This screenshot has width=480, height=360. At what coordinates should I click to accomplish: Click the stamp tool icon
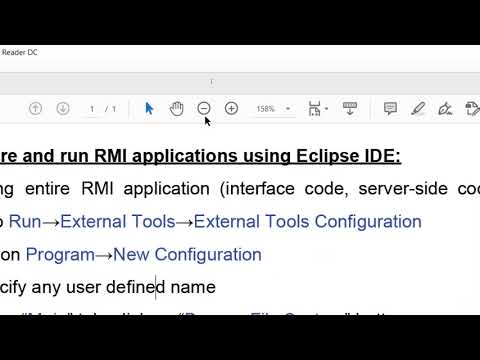click(x=472, y=108)
